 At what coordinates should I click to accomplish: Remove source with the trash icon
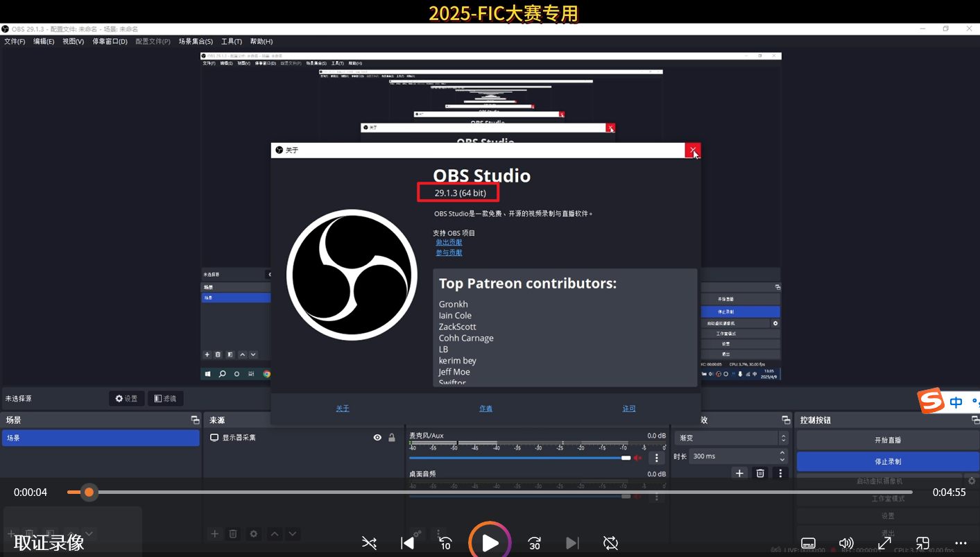(233, 533)
